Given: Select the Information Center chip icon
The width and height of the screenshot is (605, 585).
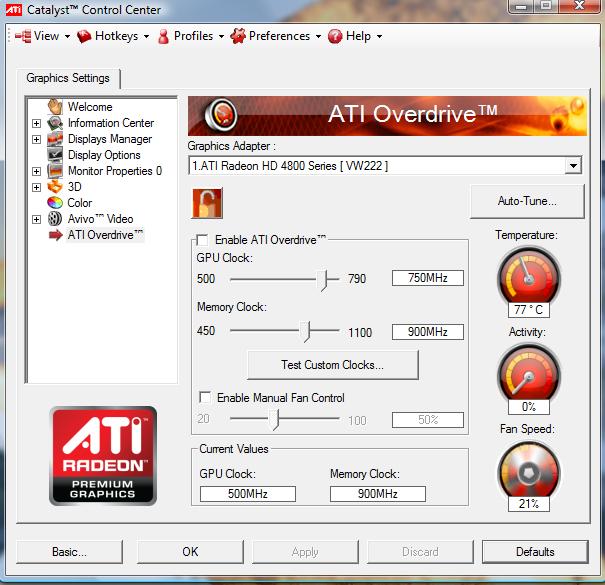Looking at the screenshot, I should (x=55, y=123).
